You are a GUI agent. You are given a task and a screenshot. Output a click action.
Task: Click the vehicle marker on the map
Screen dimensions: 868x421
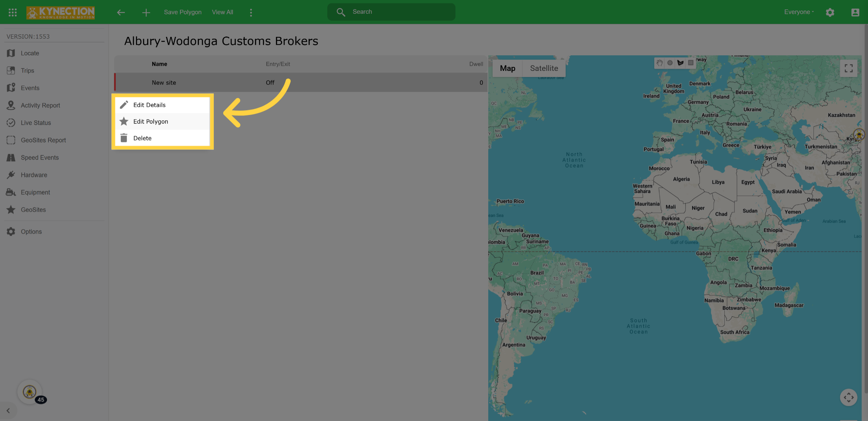859,134
